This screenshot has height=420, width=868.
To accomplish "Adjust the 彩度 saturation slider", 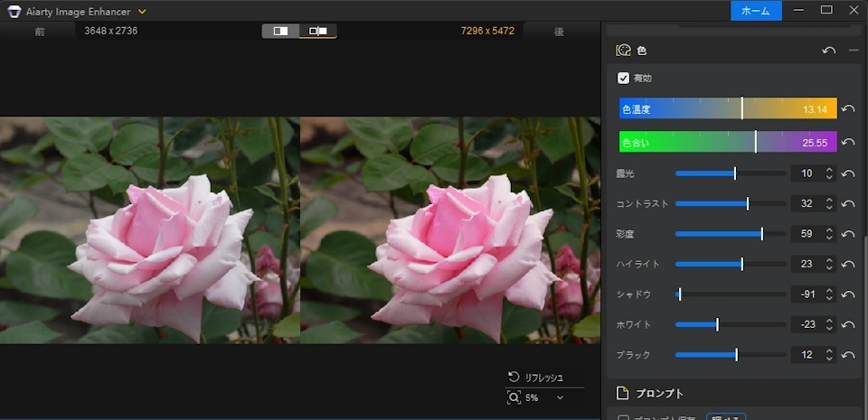I will coord(731,234).
